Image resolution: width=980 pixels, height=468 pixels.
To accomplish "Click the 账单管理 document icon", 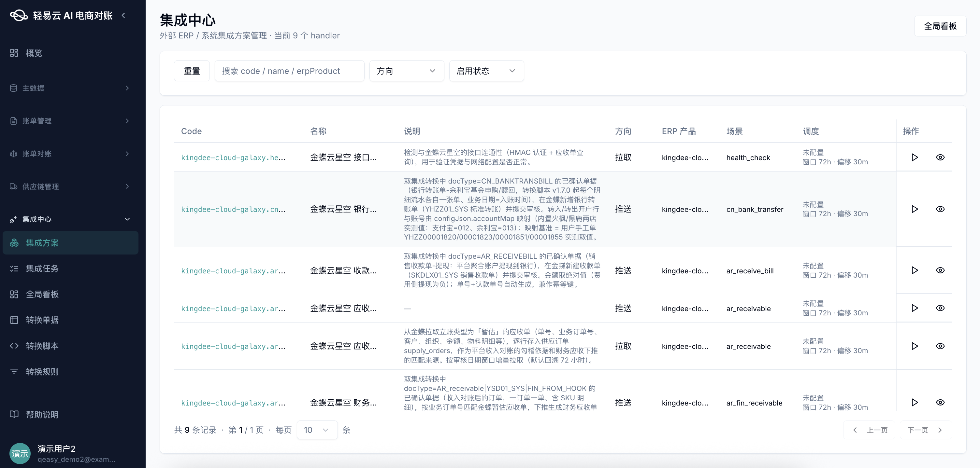I will pos(13,121).
